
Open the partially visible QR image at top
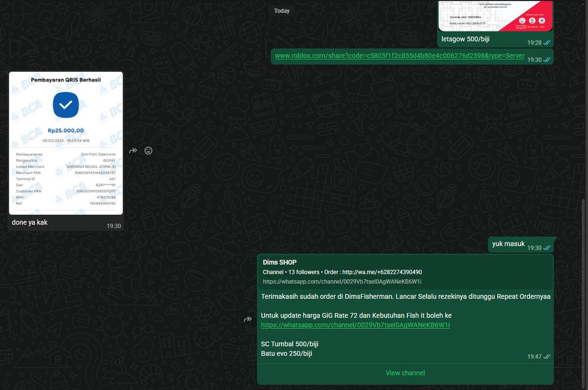496,16
